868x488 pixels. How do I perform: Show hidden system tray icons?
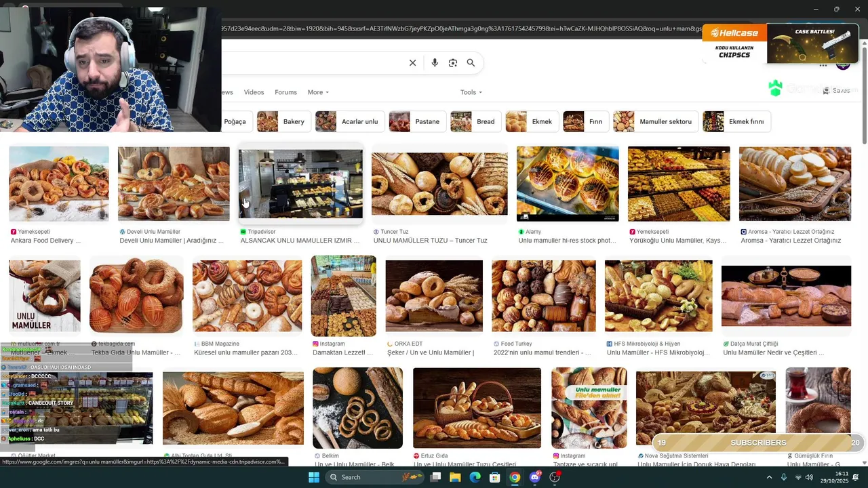click(769, 477)
